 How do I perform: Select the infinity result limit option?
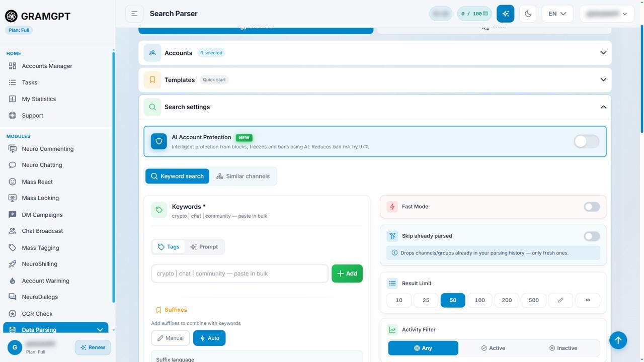tap(588, 300)
